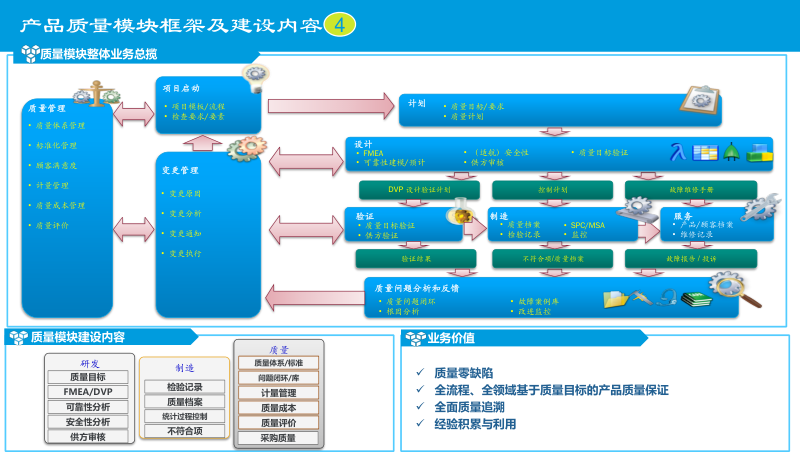Select the 故障维修手册 green box
800x452 pixels.
pyautogui.click(x=691, y=190)
